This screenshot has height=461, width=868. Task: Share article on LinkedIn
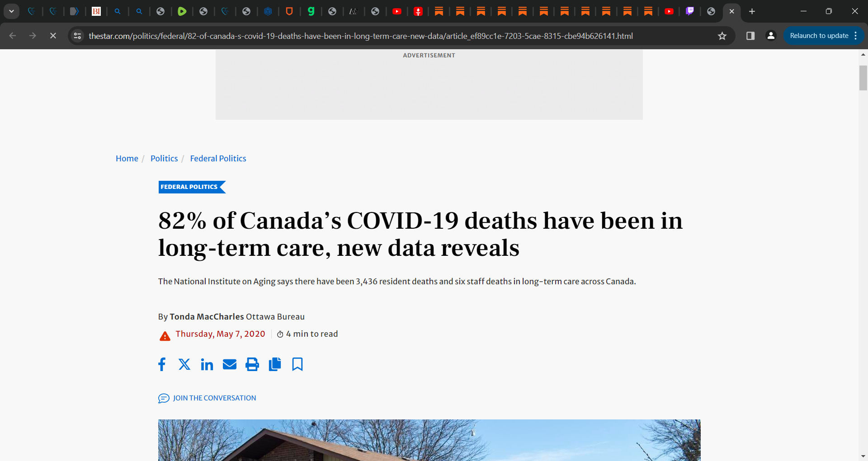click(x=207, y=364)
